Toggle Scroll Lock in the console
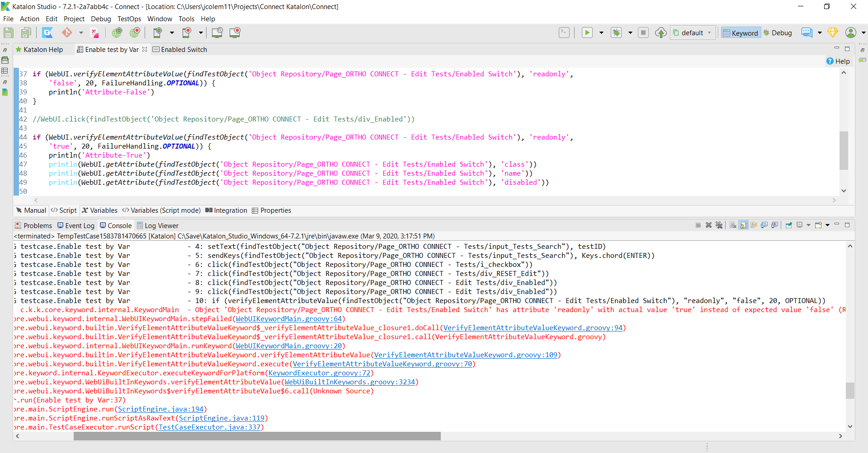This screenshot has width=868, height=453. click(744, 225)
